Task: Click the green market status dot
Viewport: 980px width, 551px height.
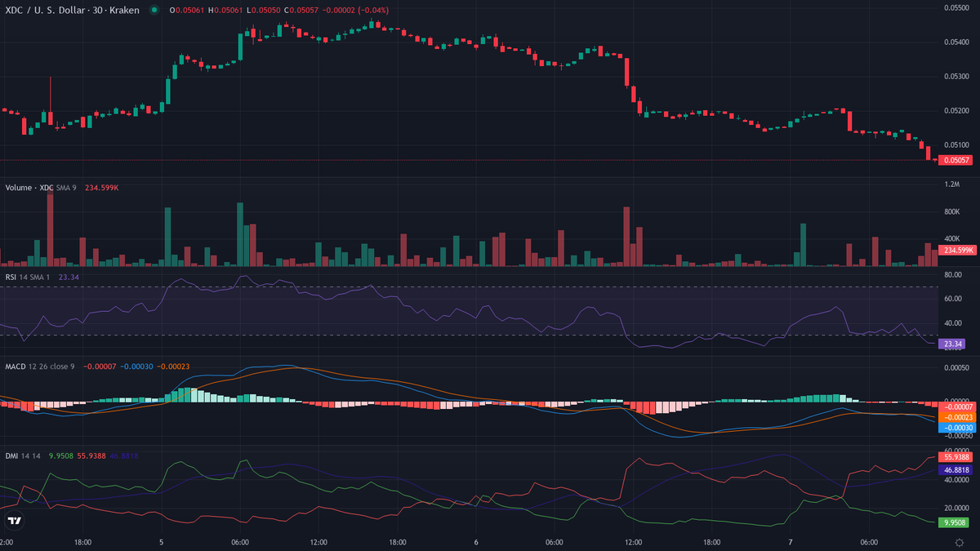Action: tap(154, 10)
